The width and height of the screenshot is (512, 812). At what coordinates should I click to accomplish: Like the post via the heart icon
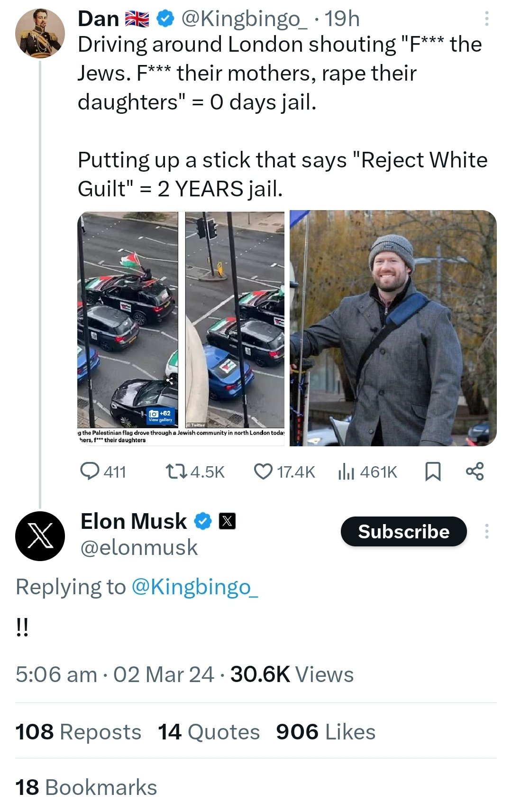263,471
